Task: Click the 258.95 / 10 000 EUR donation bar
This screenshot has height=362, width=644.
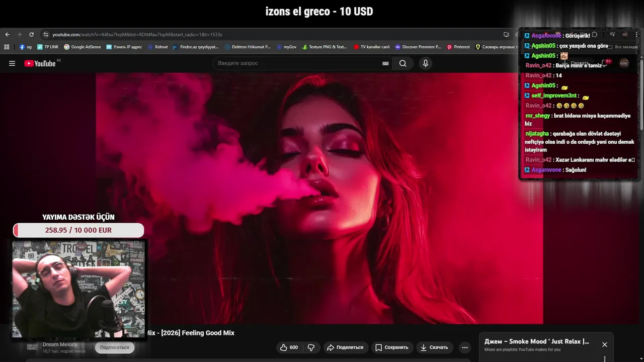Action: pyautogui.click(x=78, y=230)
